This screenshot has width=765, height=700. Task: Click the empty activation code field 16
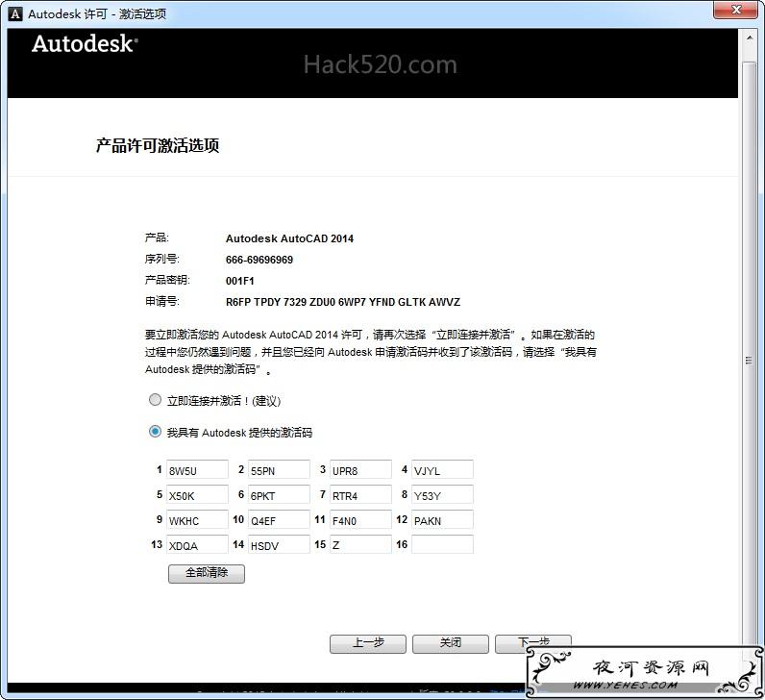click(442, 544)
